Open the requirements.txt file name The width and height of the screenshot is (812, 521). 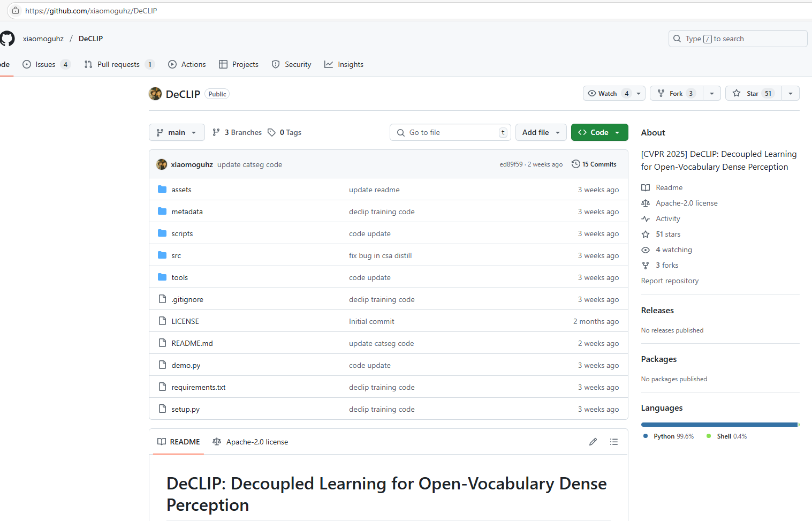coord(199,387)
